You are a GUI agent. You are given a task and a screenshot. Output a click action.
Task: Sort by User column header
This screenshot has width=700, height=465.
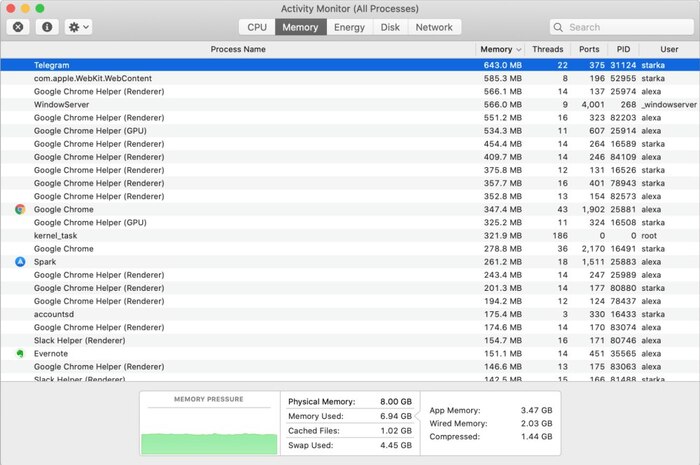pyautogui.click(x=669, y=49)
